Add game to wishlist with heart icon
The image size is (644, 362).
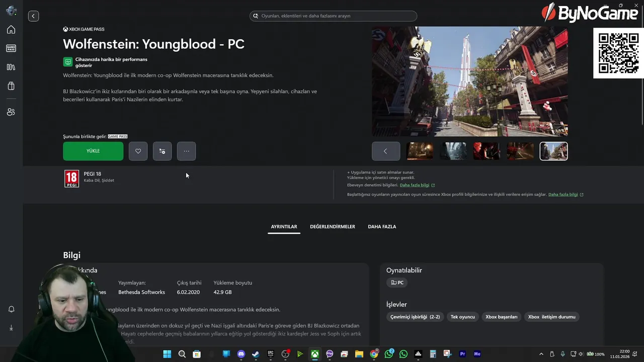[x=138, y=151]
